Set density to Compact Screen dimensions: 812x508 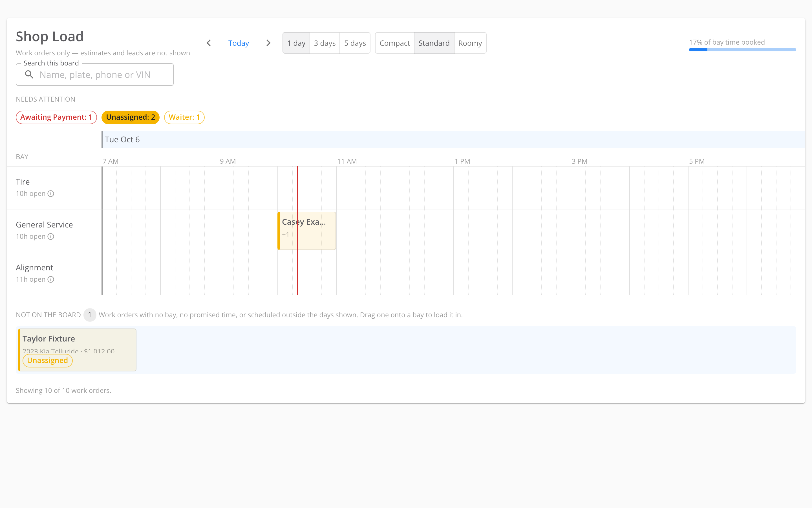[395, 43]
